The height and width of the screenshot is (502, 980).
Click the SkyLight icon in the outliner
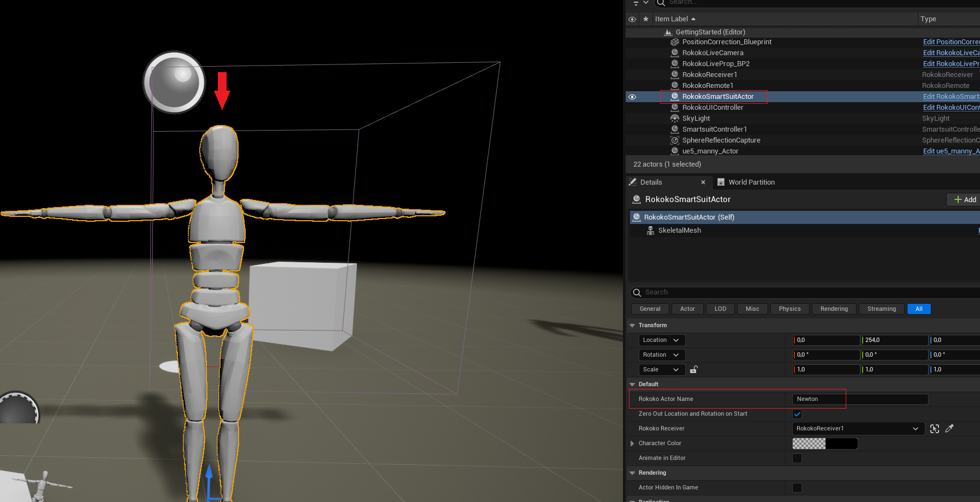tap(675, 118)
